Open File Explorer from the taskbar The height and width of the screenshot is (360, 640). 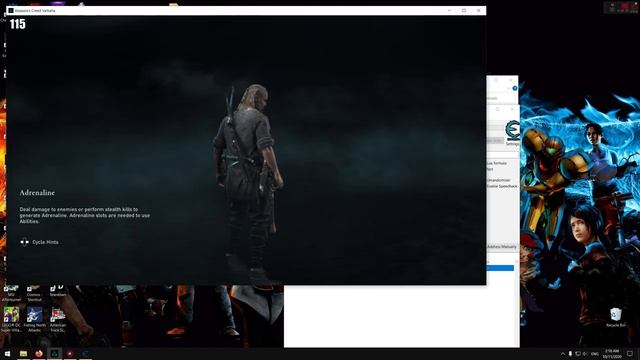coord(24,353)
